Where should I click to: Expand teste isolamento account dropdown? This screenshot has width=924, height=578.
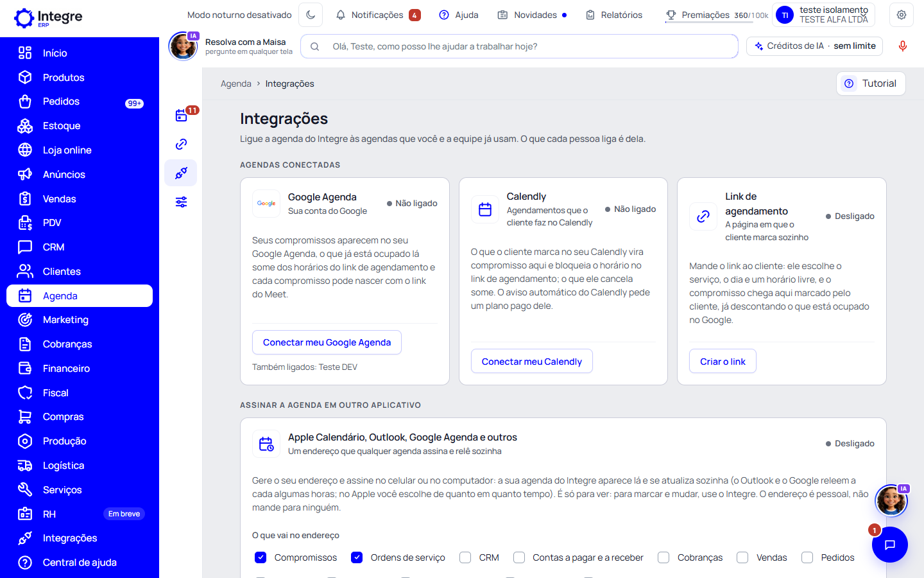point(824,15)
